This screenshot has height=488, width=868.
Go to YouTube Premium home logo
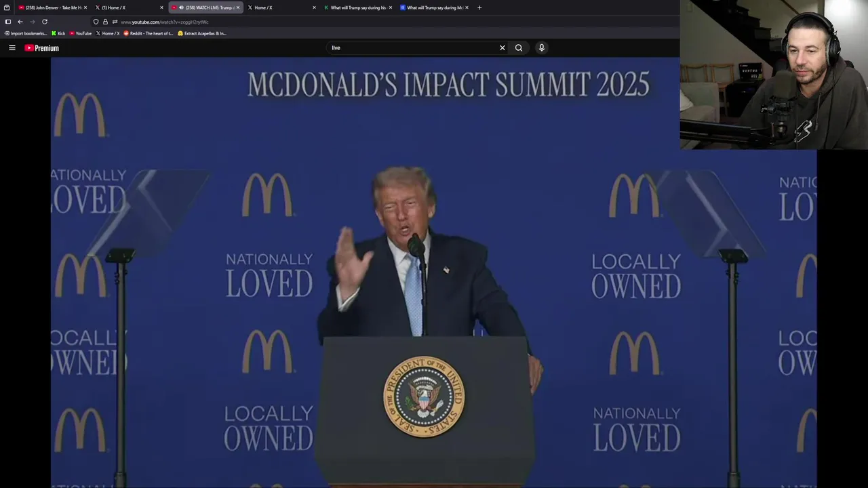[x=41, y=48]
